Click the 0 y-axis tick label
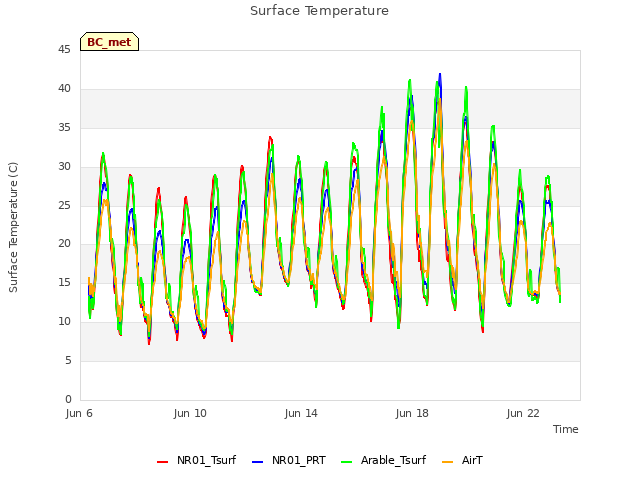This screenshot has height=480, width=640. click(68, 399)
